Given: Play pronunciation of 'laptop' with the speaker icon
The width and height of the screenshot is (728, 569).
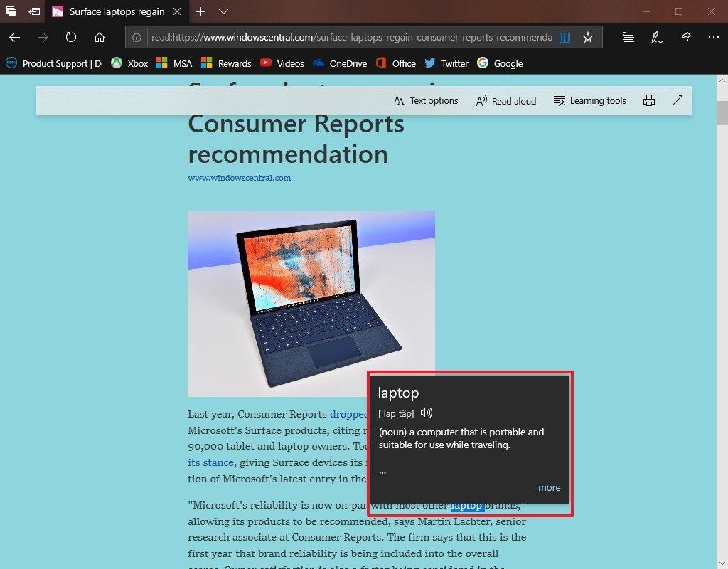Looking at the screenshot, I should click(426, 413).
